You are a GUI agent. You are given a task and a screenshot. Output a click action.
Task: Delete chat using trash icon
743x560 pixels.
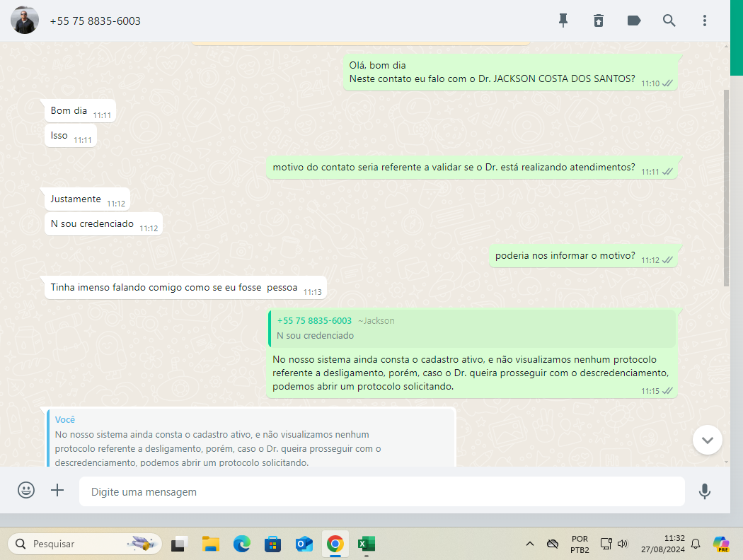[599, 21]
